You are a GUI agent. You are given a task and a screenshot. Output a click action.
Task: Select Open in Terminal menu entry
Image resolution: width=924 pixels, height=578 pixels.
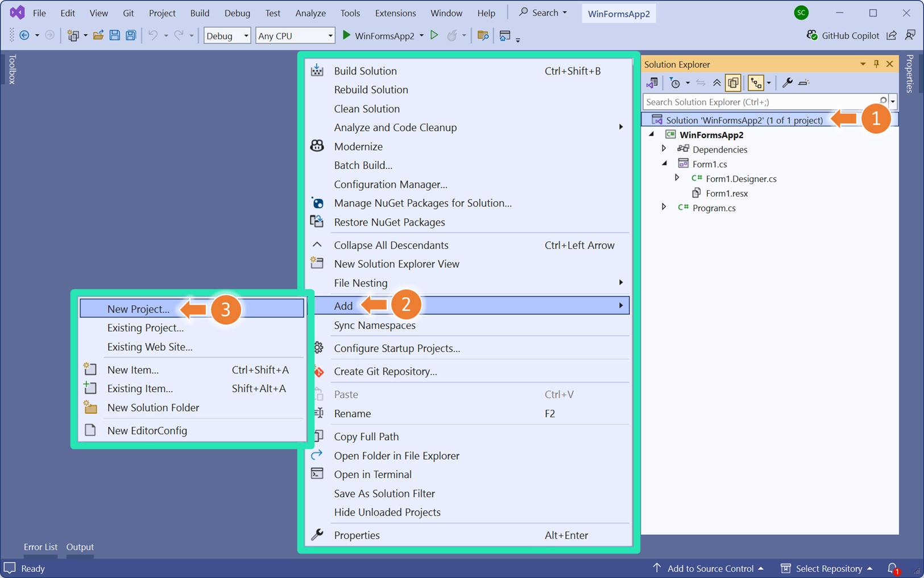pos(467,474)
